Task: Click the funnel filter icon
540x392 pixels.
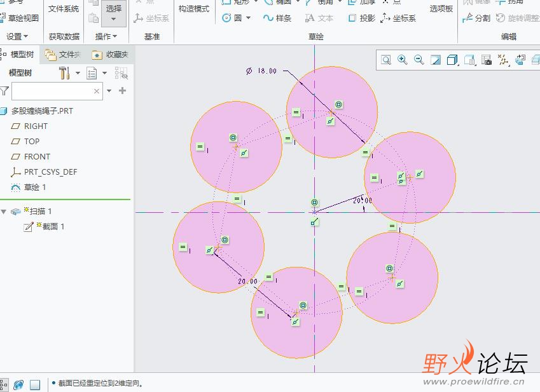Action: click(x=4, y=91)
